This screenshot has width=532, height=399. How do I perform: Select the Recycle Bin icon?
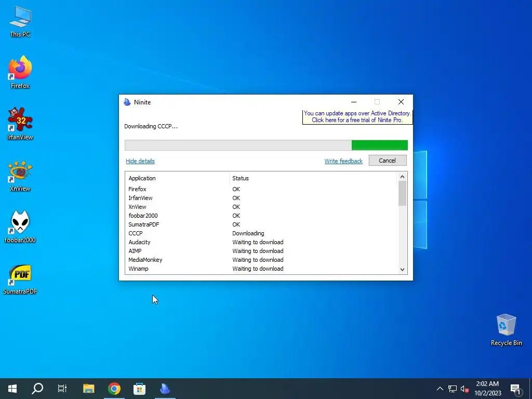506,330
